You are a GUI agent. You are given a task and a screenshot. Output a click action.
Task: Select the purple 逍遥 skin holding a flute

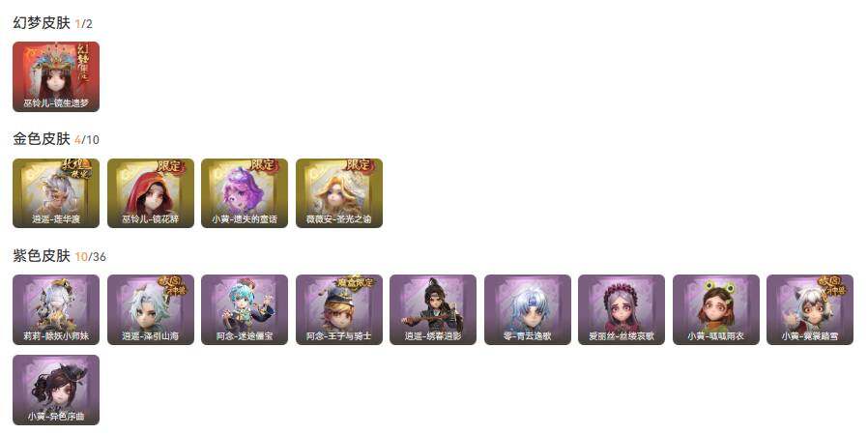pyautogui.click(x=433, y=309)
